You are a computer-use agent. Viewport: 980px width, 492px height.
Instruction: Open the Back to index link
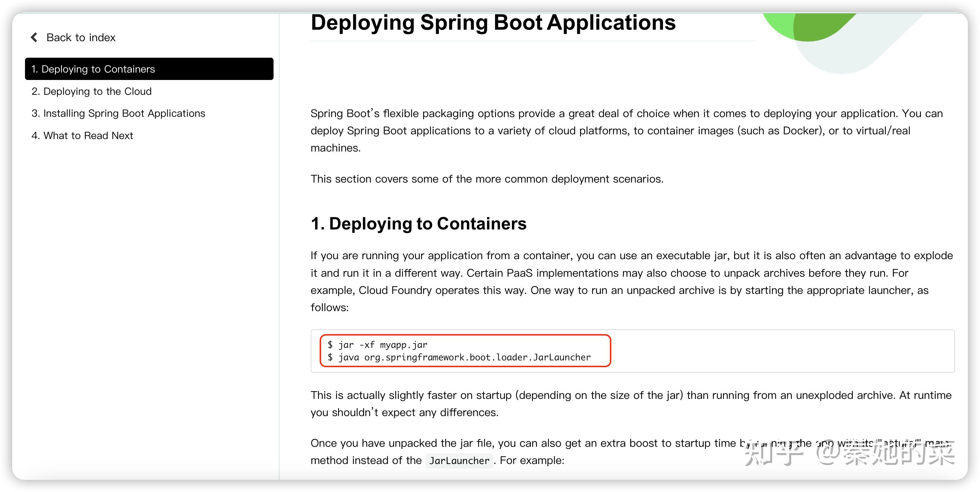click(x=81, y=37)
